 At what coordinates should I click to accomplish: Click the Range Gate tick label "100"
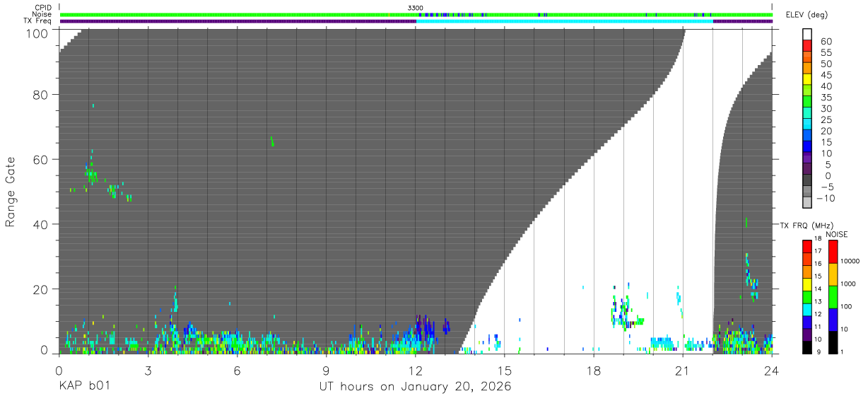[x=37, y=33]
